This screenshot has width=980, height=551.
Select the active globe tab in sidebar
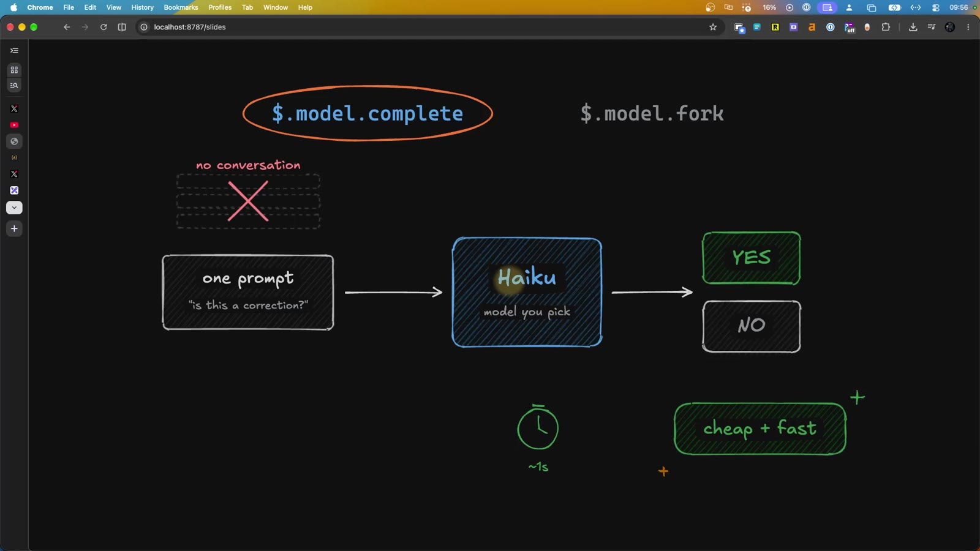tap(14, 141)
